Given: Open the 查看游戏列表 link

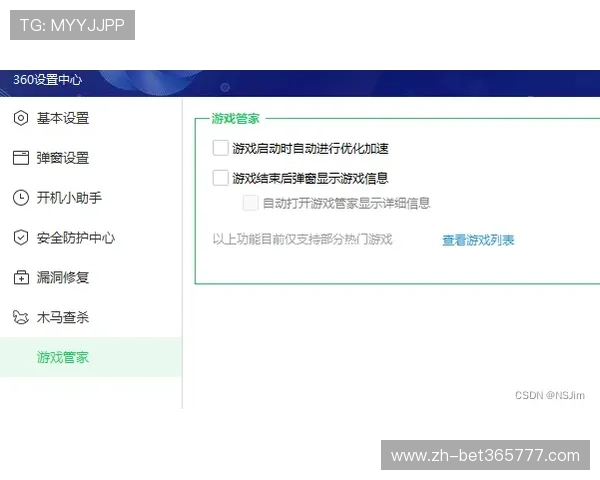Looking at the screenshot, I should tap(478, 240).
